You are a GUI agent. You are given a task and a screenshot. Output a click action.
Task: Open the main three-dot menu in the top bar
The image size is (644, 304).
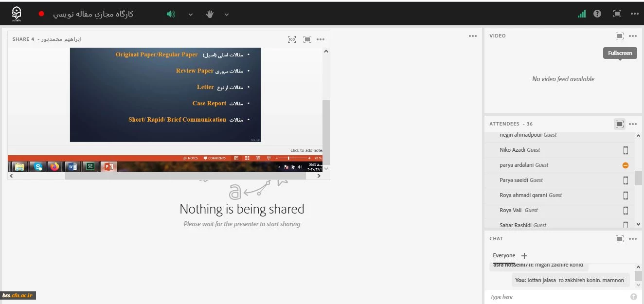634,14
